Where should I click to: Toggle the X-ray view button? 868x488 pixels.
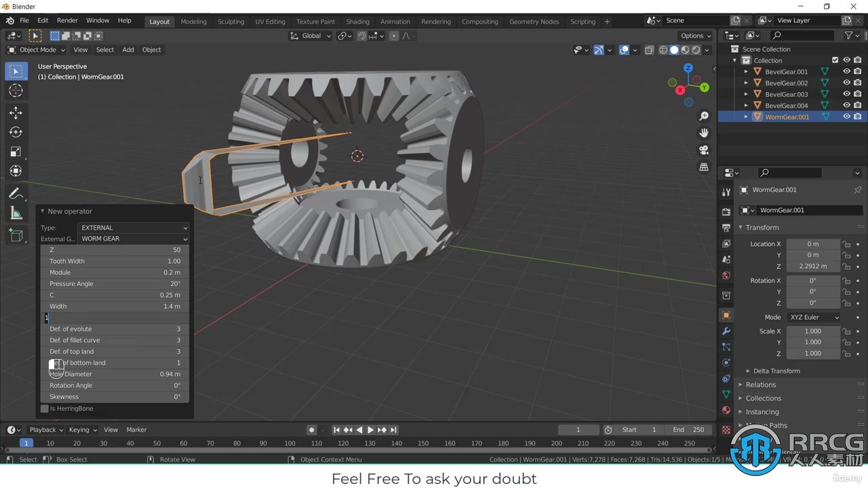pos(649,49)
